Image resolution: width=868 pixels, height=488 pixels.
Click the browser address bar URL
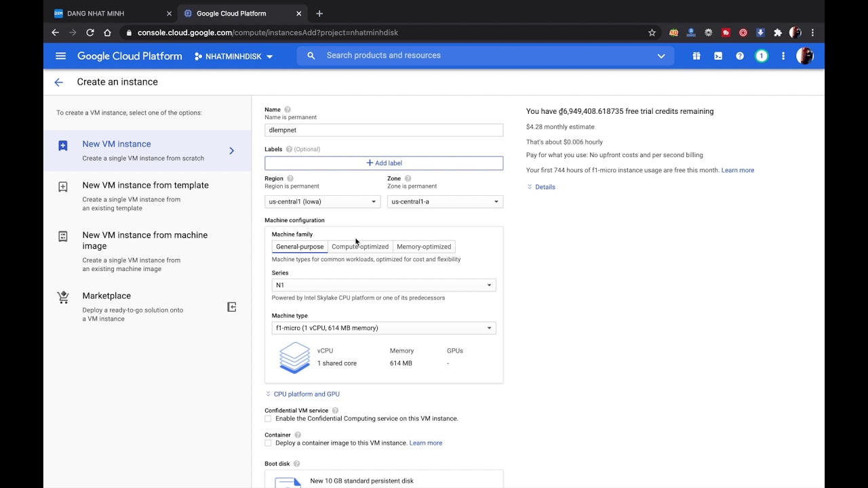[x=268, y=33]
